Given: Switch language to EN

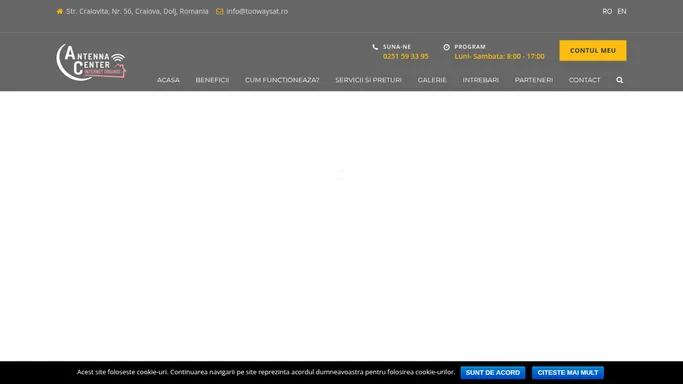Looking at the screenshot, I should [622, 11].
